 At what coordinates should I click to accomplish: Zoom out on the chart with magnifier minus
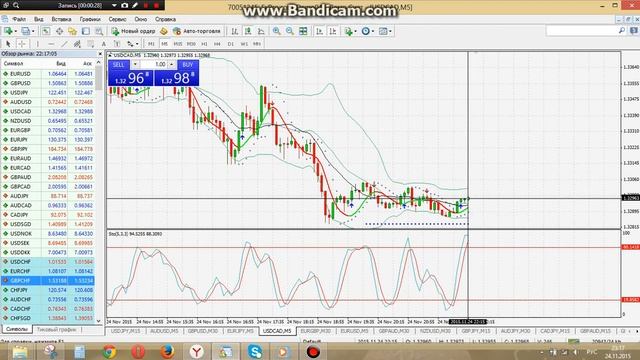coord(290,31)
